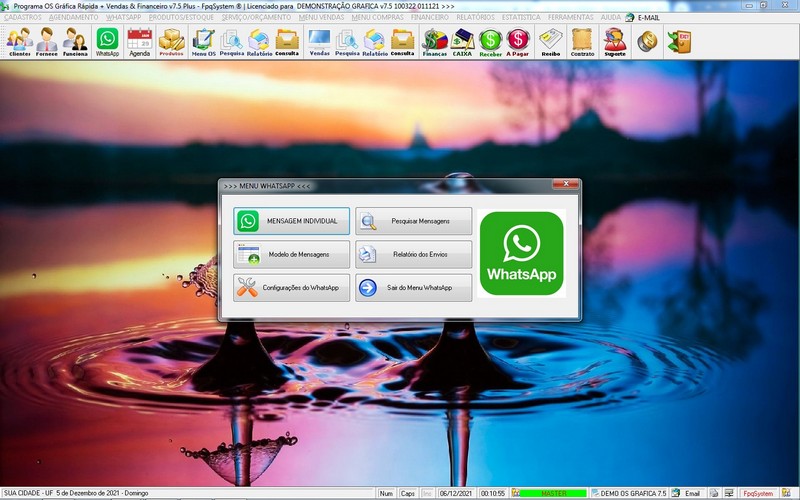Click the Pesquisar Mensagens button
Screen dimensions: 800x500
[413, 221]
